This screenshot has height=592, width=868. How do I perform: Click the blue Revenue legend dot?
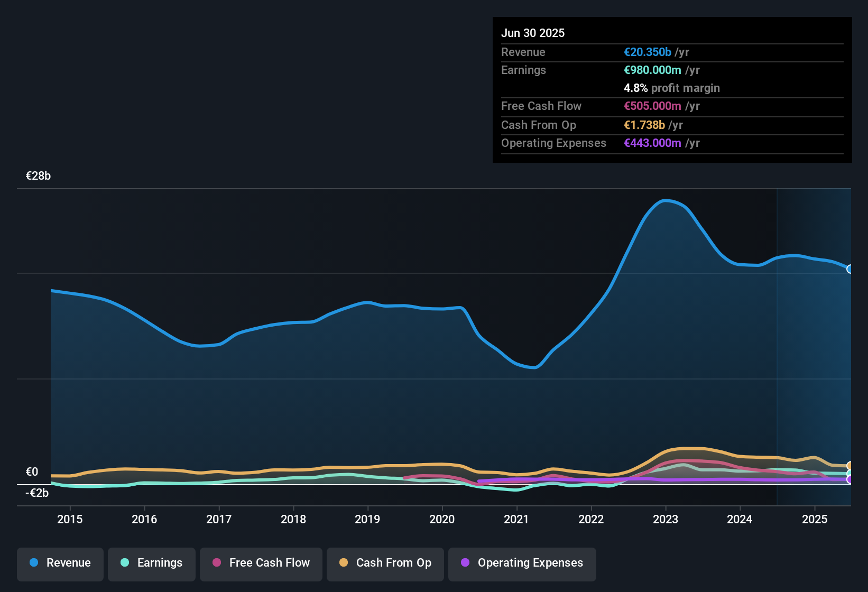(x=34, y=562)
